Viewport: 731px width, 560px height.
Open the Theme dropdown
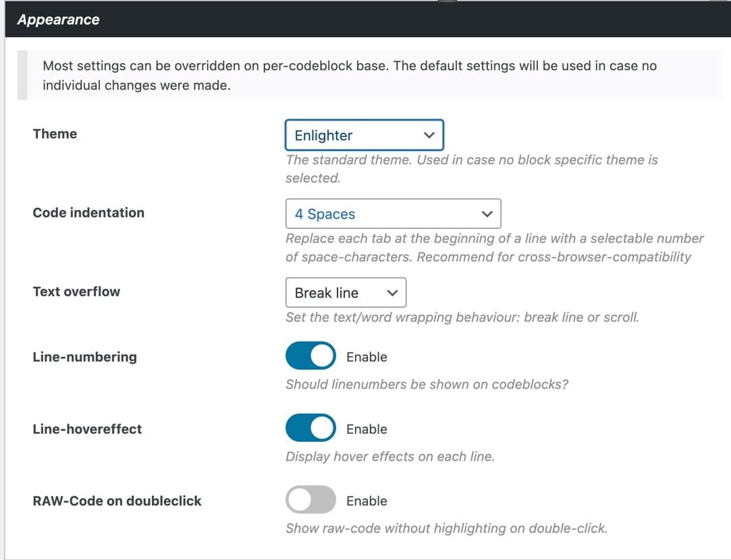364,135
